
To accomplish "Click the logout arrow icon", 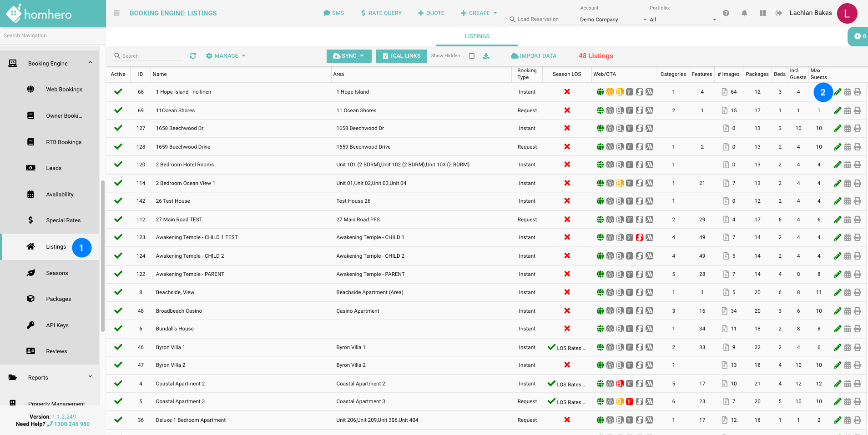I will (779, 13).
